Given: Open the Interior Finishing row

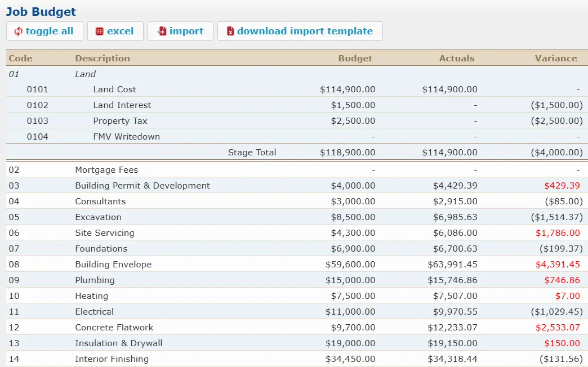Looking at the screenshot, I should click(x=297, y=359).
